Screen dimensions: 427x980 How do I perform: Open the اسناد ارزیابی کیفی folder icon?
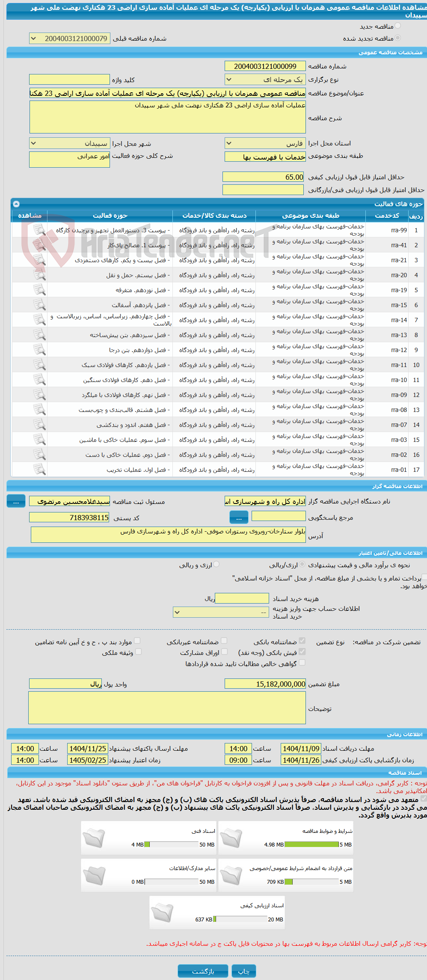point(162,912)
